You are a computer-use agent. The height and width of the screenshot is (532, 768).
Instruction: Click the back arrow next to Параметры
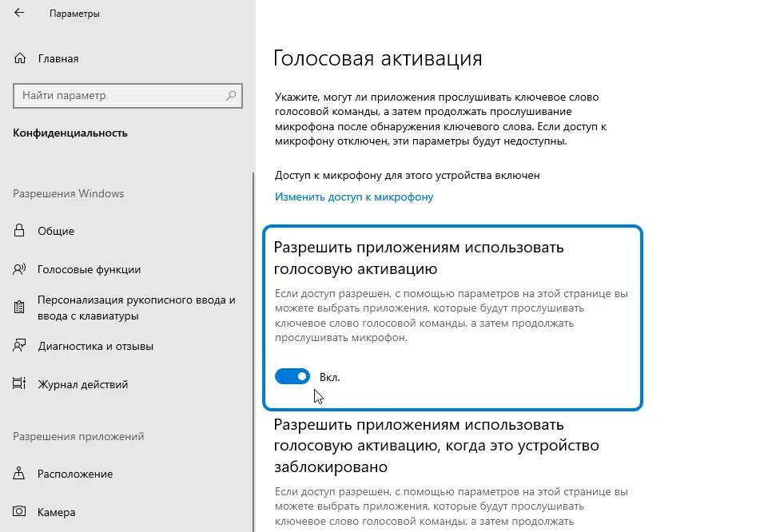[19, 13]
